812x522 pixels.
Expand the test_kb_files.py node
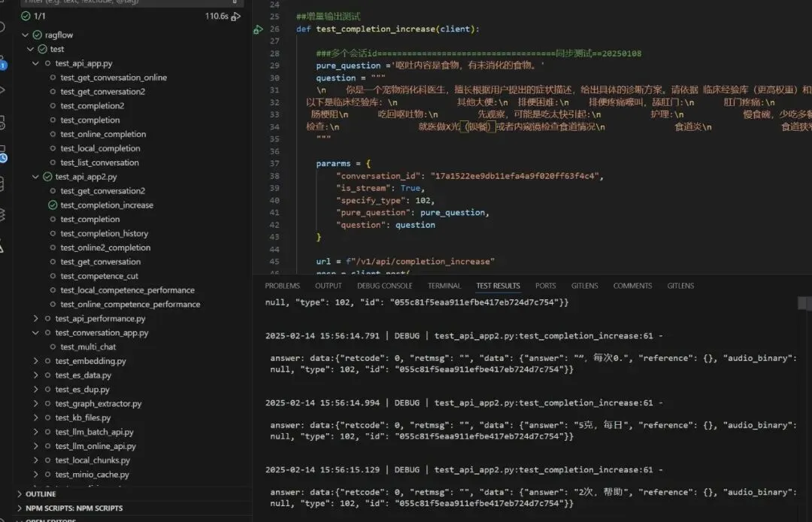35,417
